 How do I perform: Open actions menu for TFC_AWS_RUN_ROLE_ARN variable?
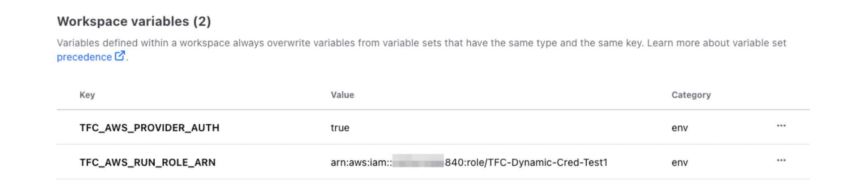pos(781,160)
